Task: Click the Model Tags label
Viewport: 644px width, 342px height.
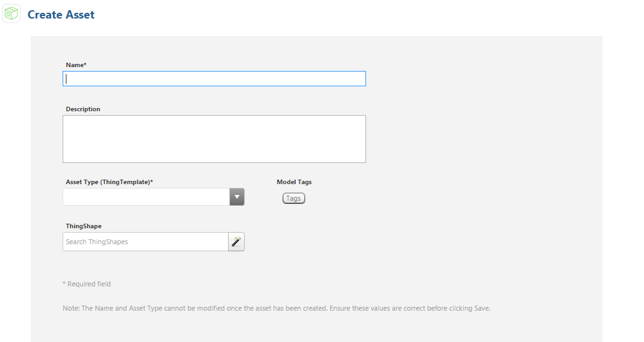Action: 294,182
